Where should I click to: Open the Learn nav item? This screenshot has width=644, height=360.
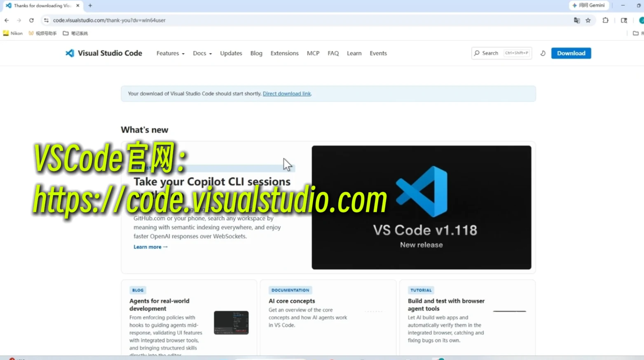coord(354,53)
